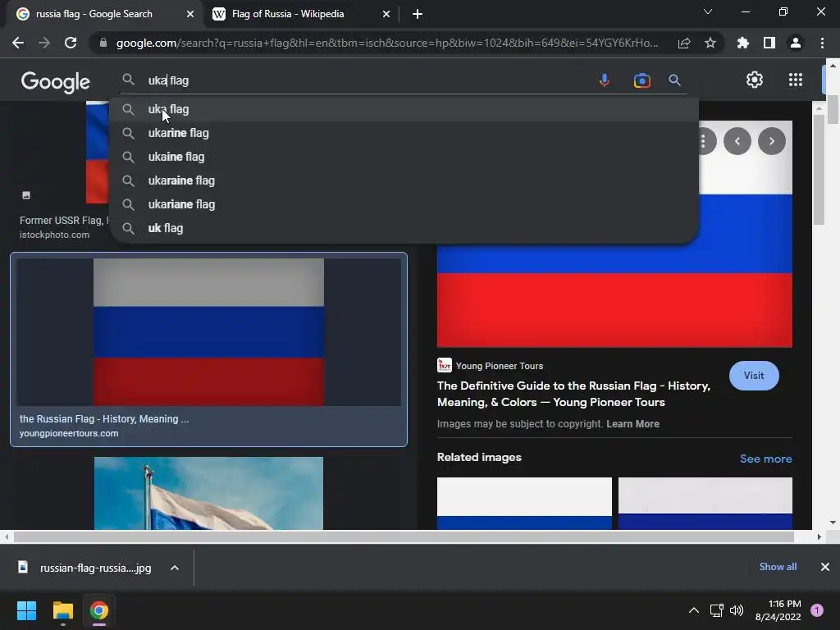Show next image in preview panel
The height and width of the screenshot is (630, 840).
[771, 141]
